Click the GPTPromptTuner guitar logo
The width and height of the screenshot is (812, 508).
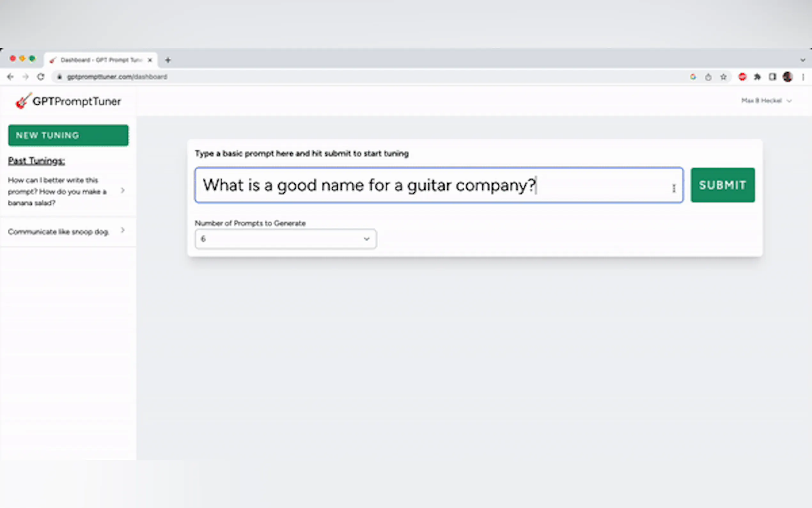tap(23, 101)
